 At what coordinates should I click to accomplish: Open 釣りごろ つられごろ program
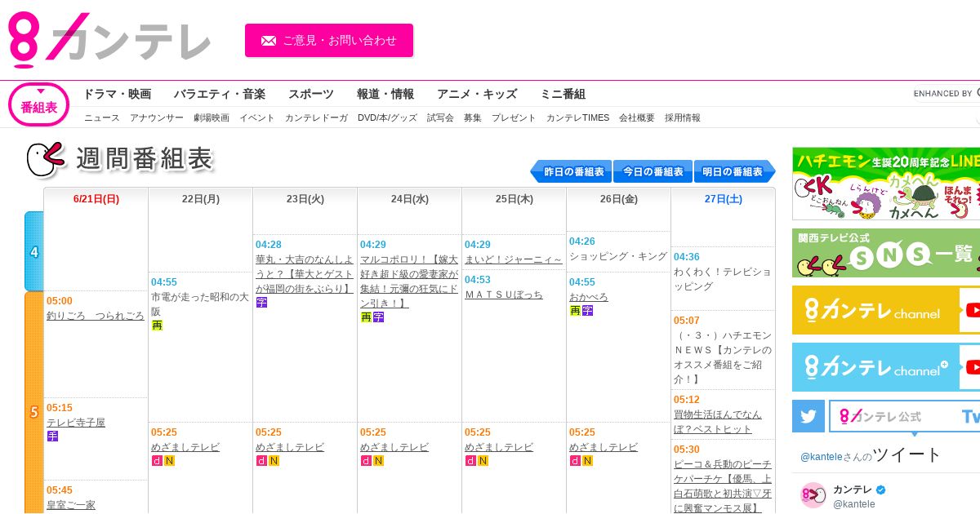coord(96,316)
